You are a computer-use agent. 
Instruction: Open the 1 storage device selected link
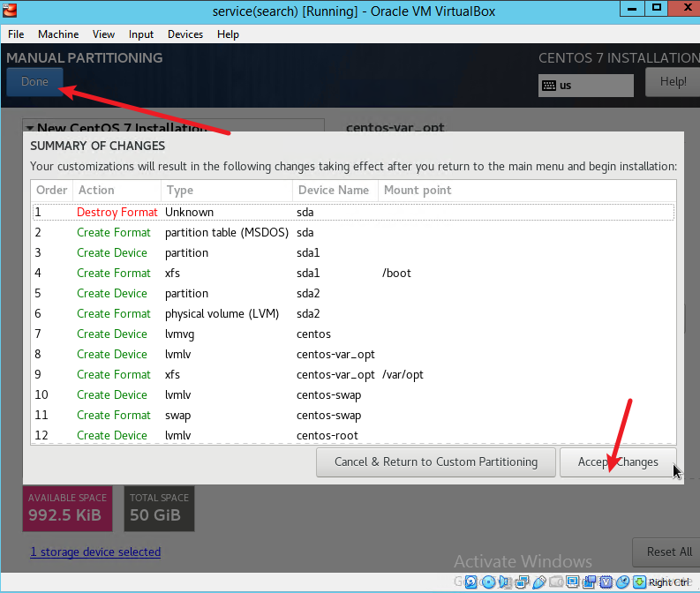[95, 552]
